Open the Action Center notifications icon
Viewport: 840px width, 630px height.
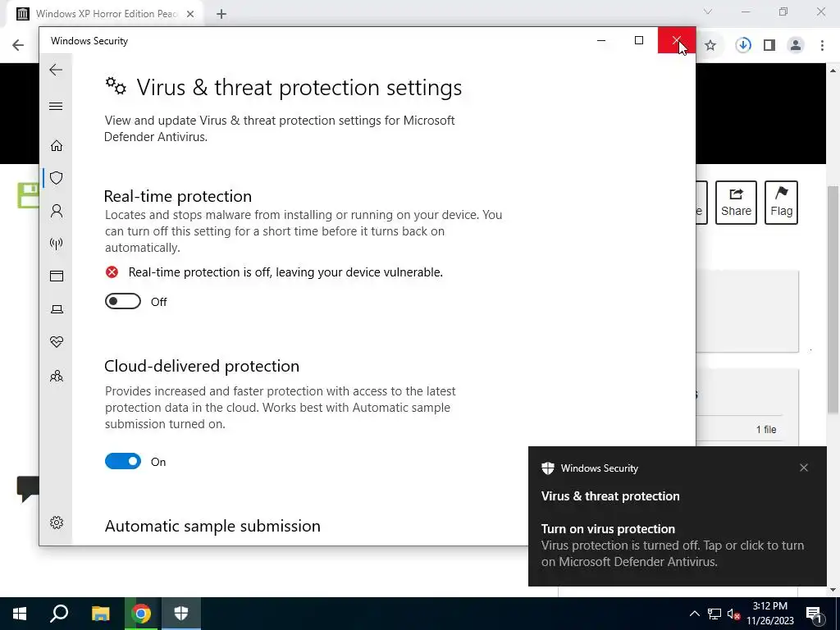coord(814,614)
